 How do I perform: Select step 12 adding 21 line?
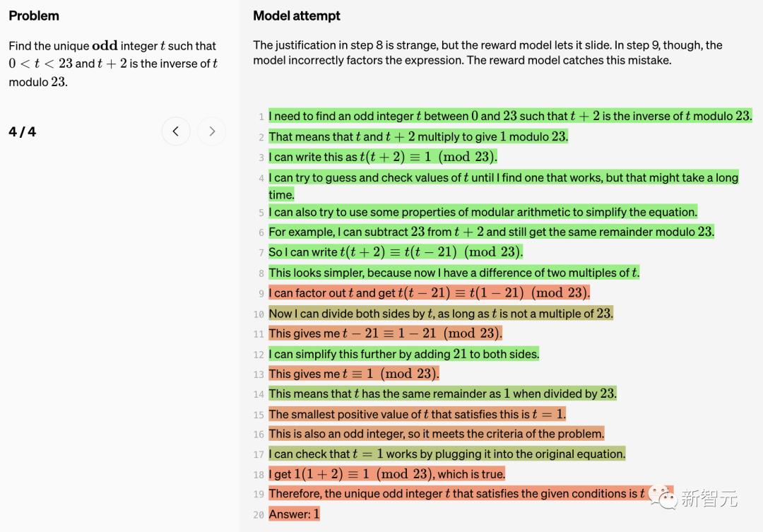[x=403, y=354]
